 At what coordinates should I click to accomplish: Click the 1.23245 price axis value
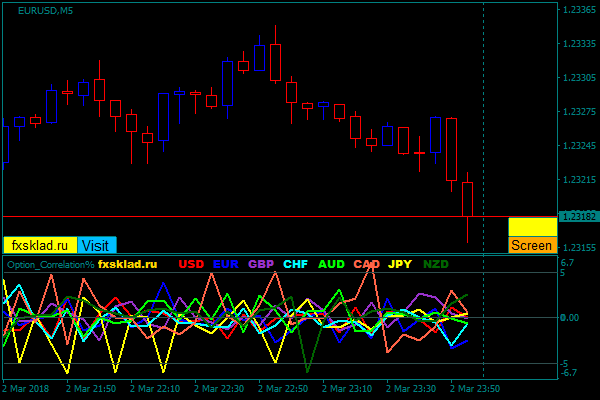579,146
